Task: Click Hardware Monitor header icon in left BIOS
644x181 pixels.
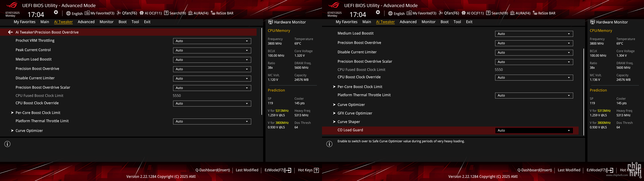Action: click(x=271, y=22)
